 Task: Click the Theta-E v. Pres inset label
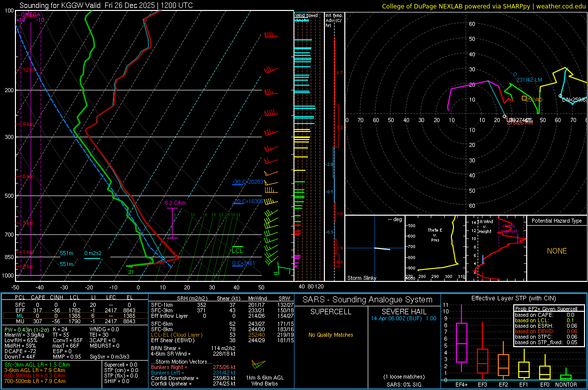(435, 235)
